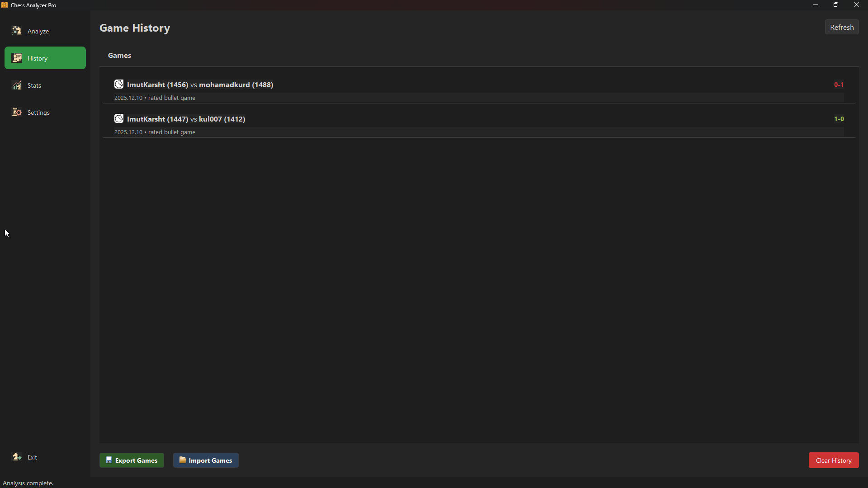The image size is (868, 488).
Task: Click the Game History title
Action: pos(135,28)
